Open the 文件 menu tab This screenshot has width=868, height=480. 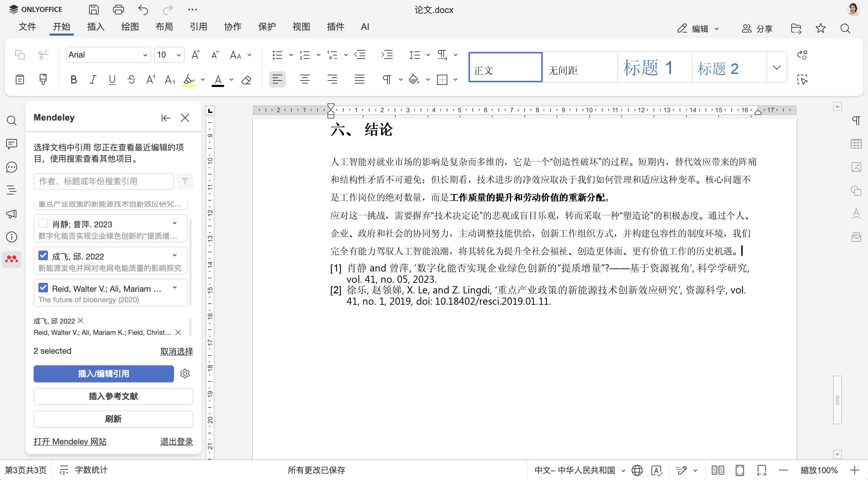click(x=27, y=27)
